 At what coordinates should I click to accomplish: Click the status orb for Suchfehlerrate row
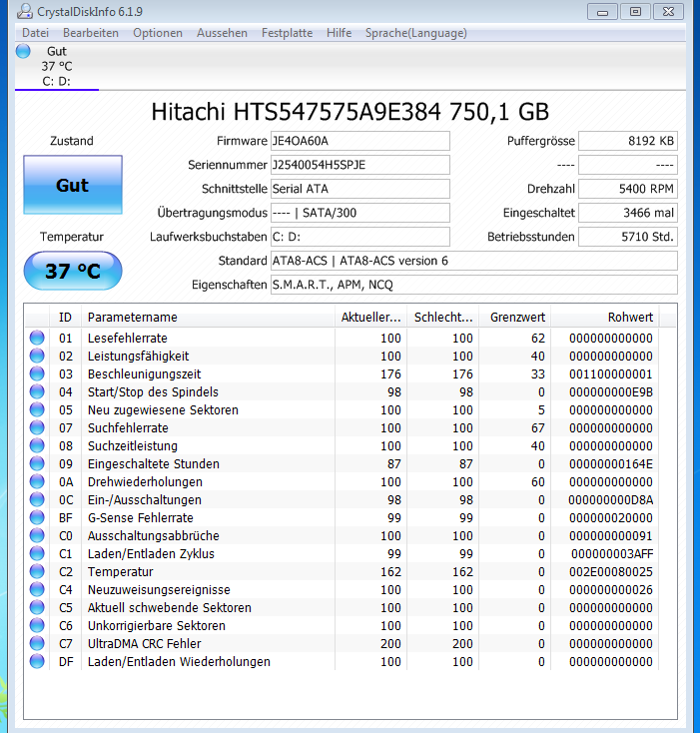point(37,427)
